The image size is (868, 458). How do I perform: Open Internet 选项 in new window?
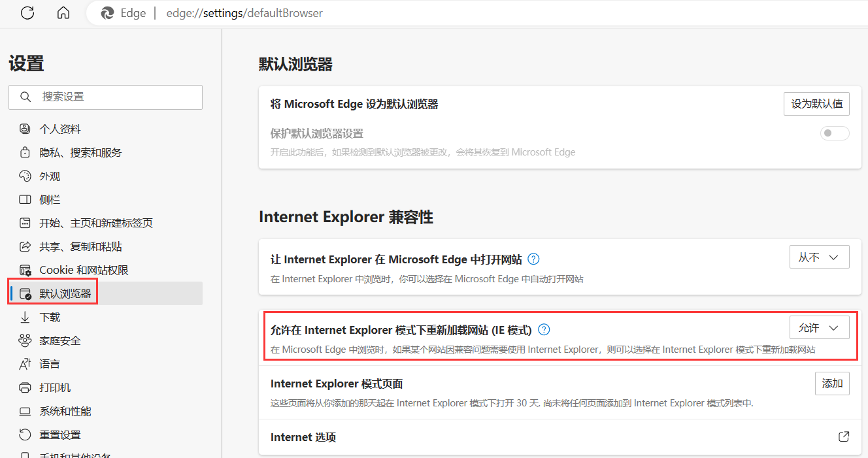point(843,436)
